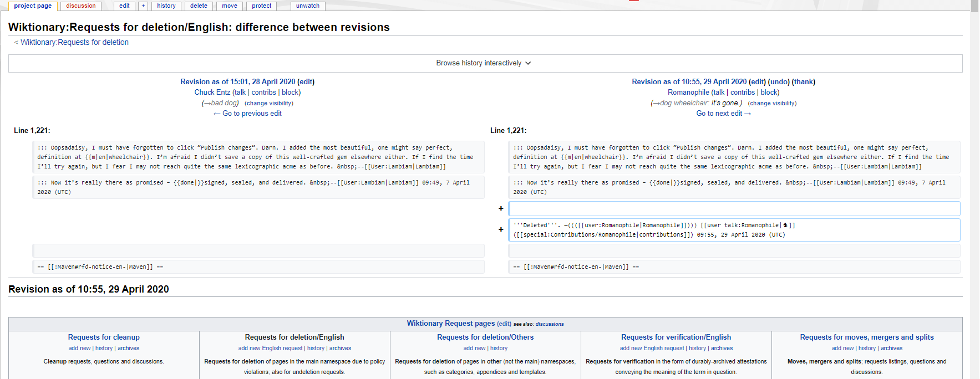Screen dimensions: 980x379
Task: Go to Wiktionary:Requests for deletion breadcrumb
Action: (74, 42)
